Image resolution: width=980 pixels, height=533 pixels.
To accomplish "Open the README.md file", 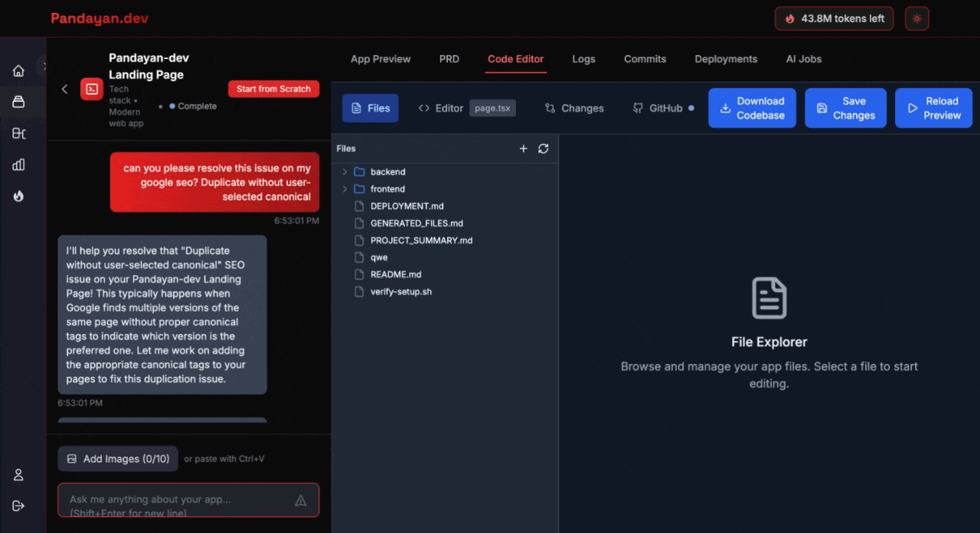I will pos(395,274).
